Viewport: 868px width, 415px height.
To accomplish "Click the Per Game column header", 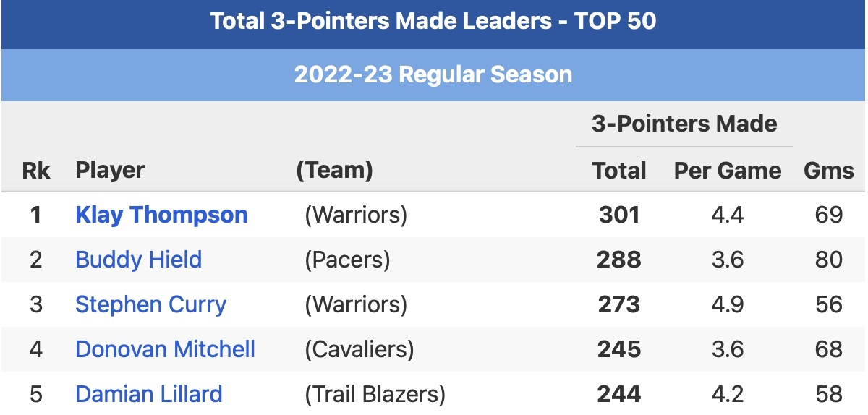I will click(x=727, y=171).
